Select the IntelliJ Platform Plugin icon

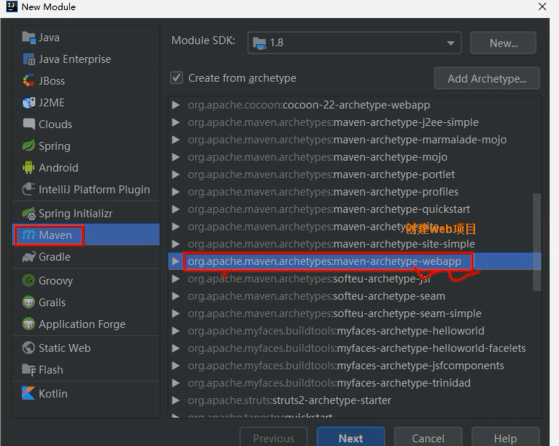coord(29,189)
